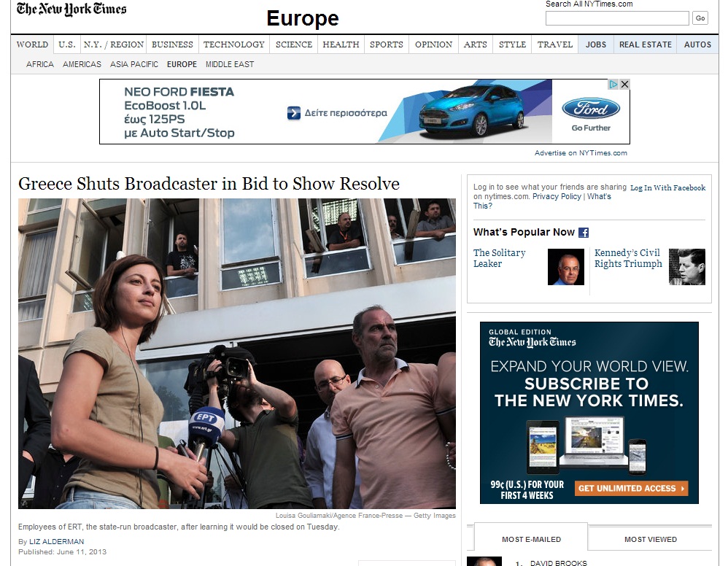Click the Europe page heading
The image size is (728, 566).
(x=303, y=18)
